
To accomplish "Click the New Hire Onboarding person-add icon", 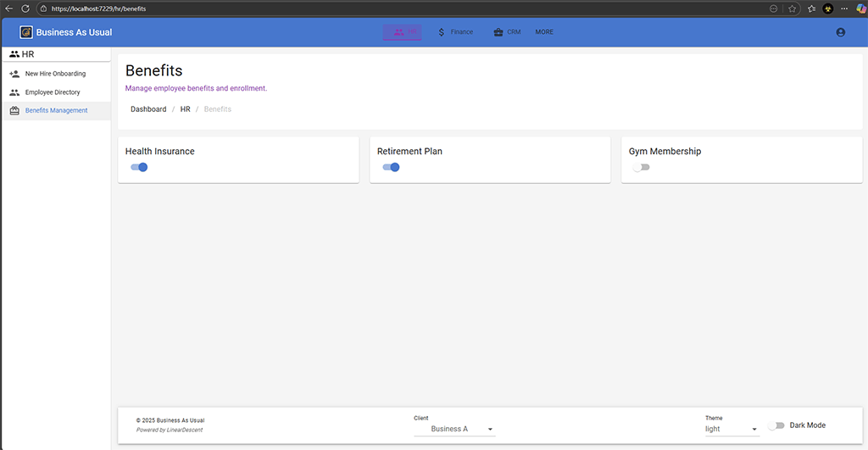I will coord(14,74).
